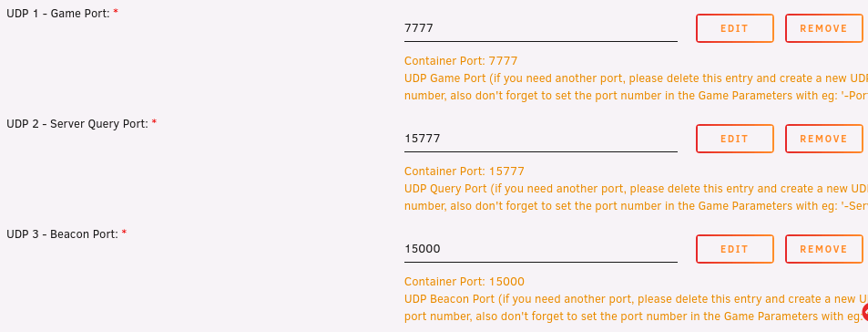Click the Game Port input field showing 7777
This screenshot has height=332, width=868.
pos(540,28)
